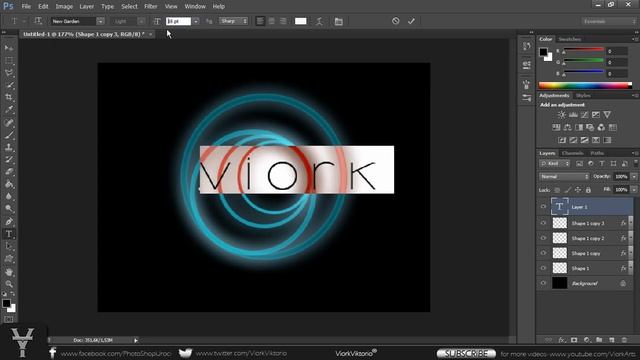Select the Hand tool
This screenshot has height=360, width=640.
(9, 272)
